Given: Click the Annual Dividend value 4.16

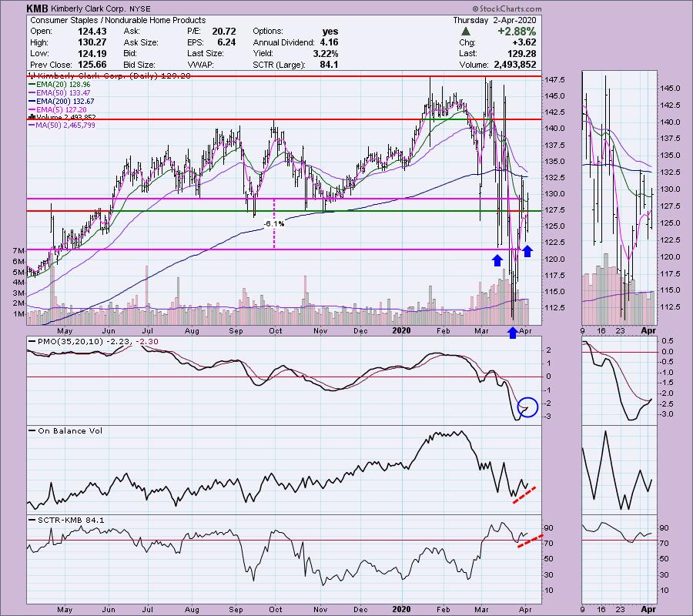Looking at the screenshot, I should tap(329, 42).
